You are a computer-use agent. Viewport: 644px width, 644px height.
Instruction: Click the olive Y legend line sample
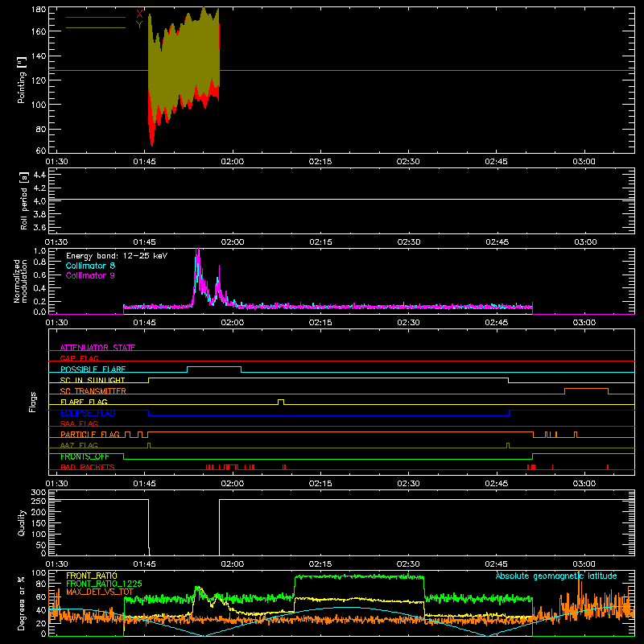tap(96, 28)
